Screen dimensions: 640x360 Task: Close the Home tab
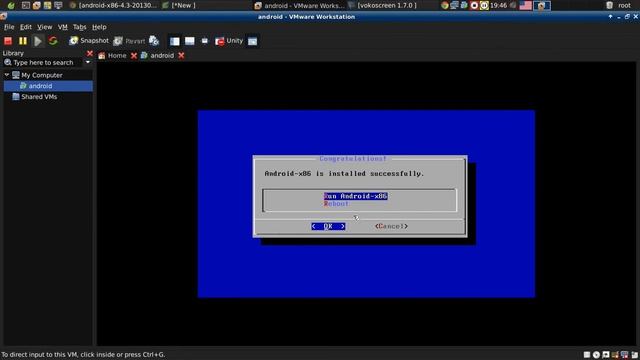tap(133, 56)
